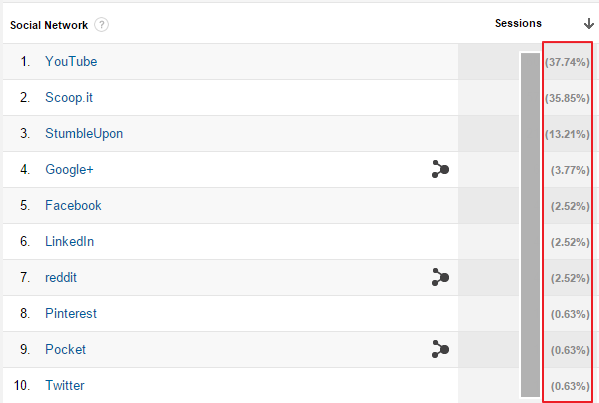
Task: Open the YouTube social network link
Action: pos(71,62)
